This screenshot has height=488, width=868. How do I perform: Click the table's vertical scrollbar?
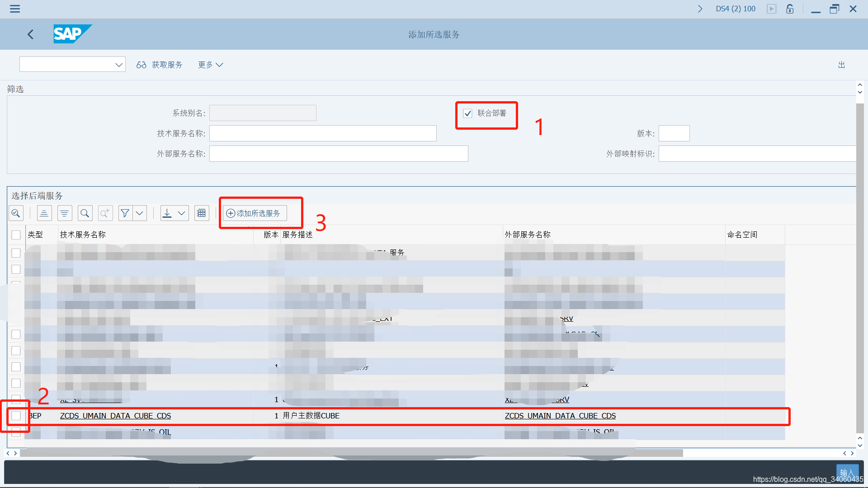[x=860, y=268]
